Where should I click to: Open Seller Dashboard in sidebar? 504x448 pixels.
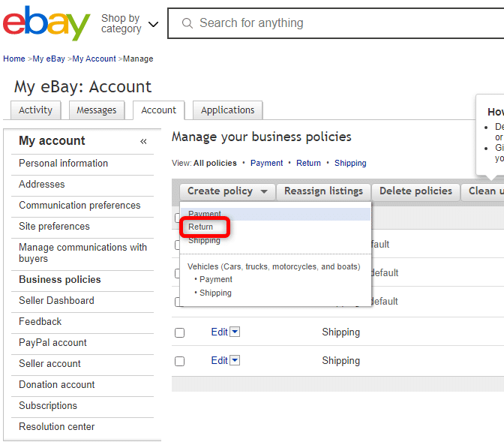tap(56, 300)
